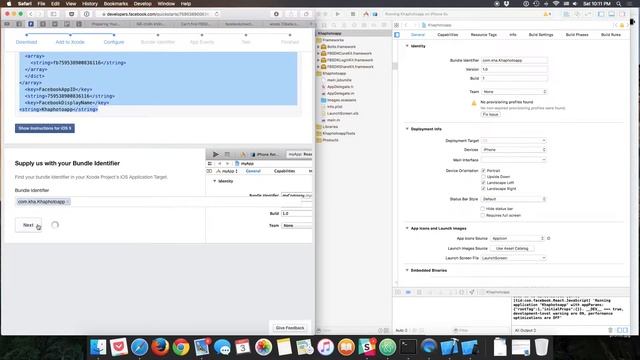Viewport: 640px width, 360px height.
Task: Open the Launch Screen File dropdown
Action: [x=514, y=258]
